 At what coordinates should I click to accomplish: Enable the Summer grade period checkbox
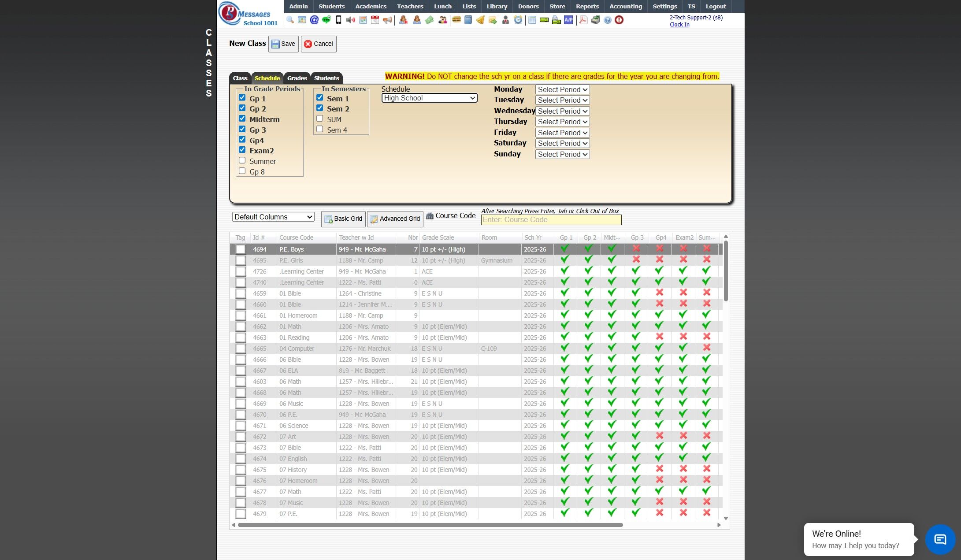coord(242,160)
